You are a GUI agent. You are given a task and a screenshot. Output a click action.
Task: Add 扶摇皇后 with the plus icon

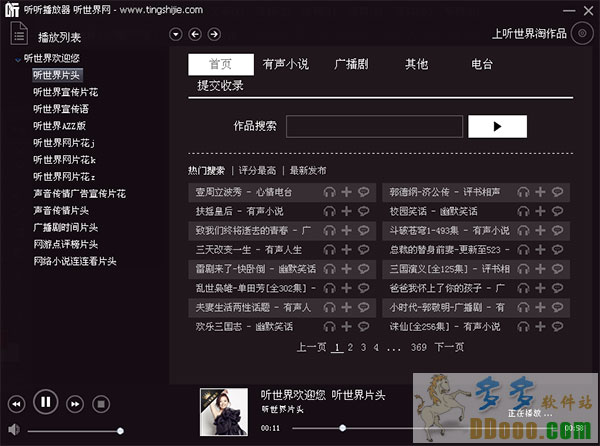[x=346, y=211]
